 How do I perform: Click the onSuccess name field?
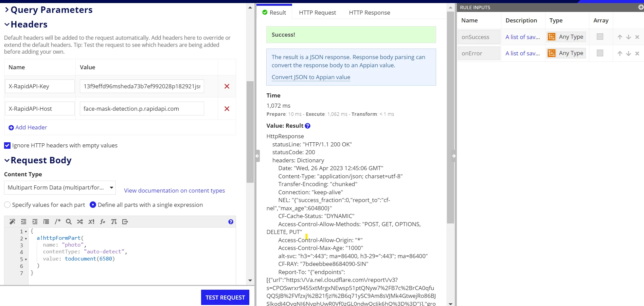[479, 37]
